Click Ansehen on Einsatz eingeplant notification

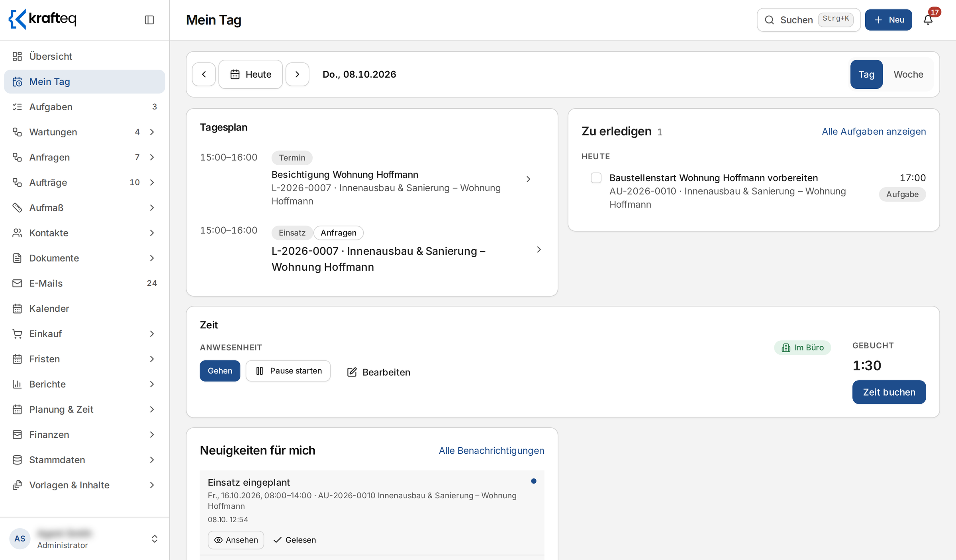236,540
